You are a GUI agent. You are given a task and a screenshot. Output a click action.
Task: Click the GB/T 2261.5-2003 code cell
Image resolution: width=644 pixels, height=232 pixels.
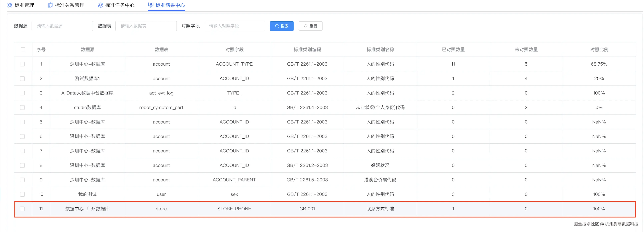click(307, 180)
